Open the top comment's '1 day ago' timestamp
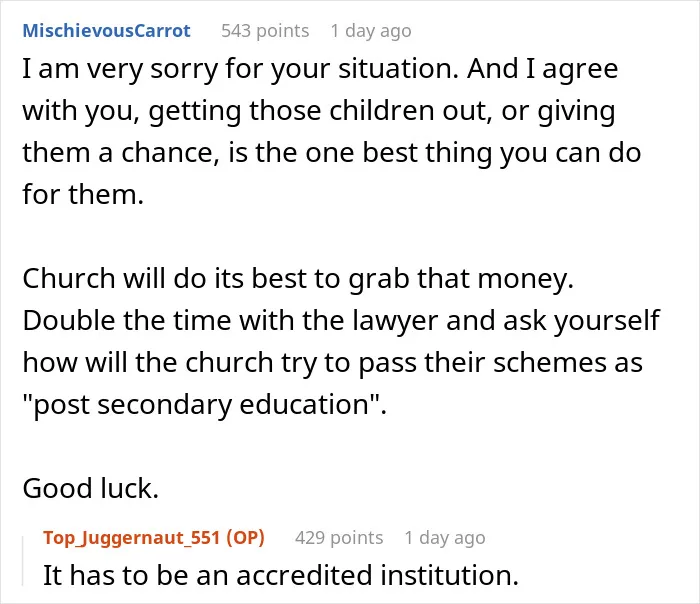This screenshot has width=700, height=604. (x=371, y=31)
